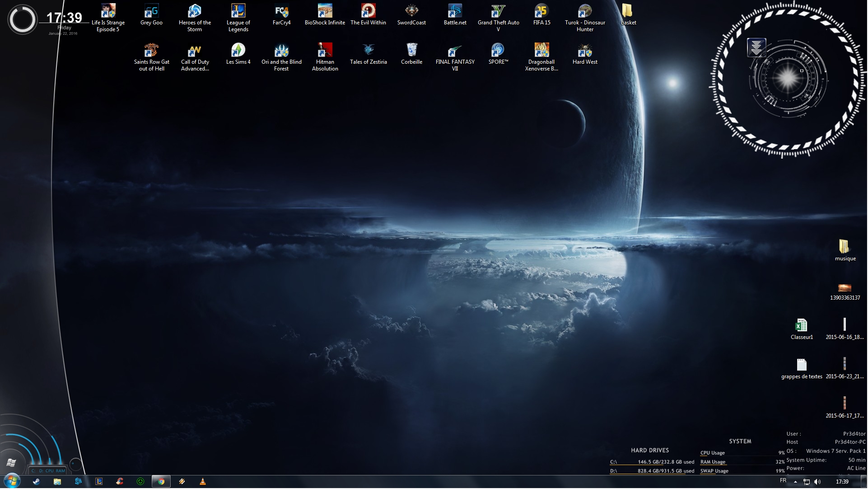Viewport: 868px width, 489px height.
Task: Open the Windows Start menu orb
Action: coord(12,482)
